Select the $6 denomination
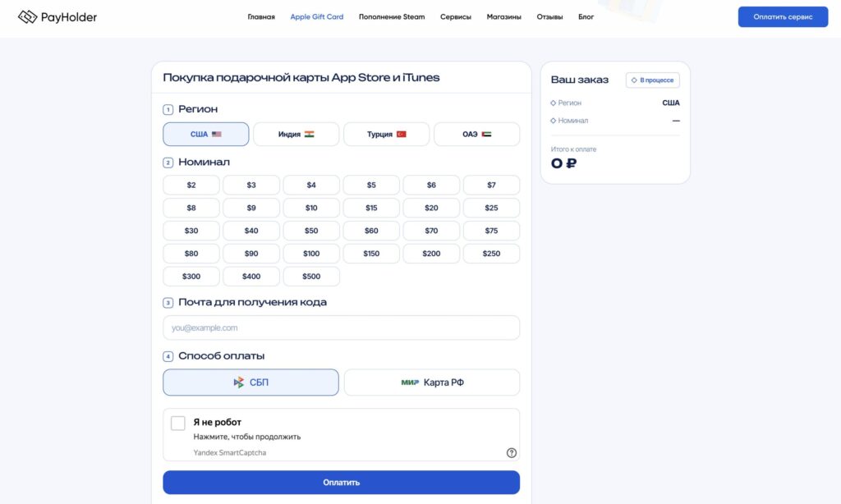This screenshot has width=841, height=504. point(431,185)
